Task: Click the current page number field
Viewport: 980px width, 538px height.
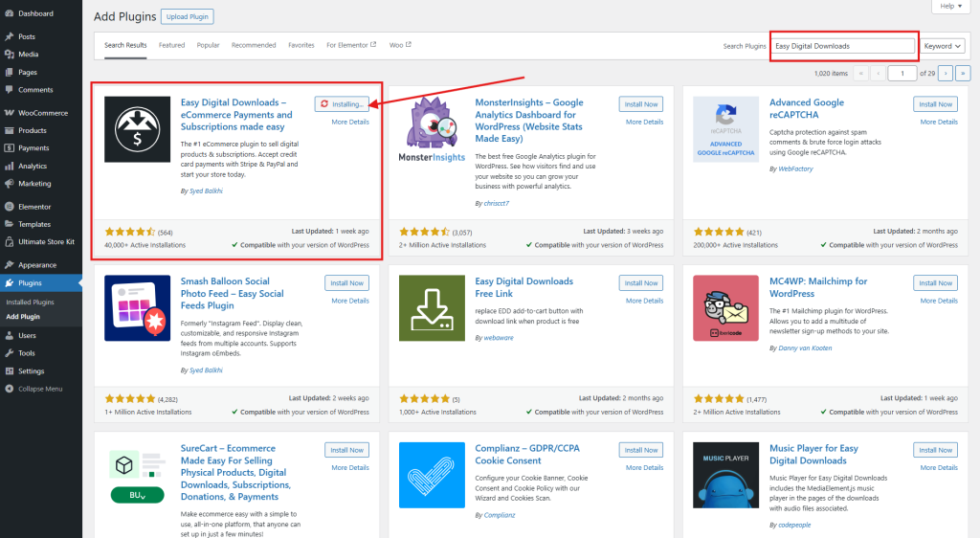Action: (902, 73)
